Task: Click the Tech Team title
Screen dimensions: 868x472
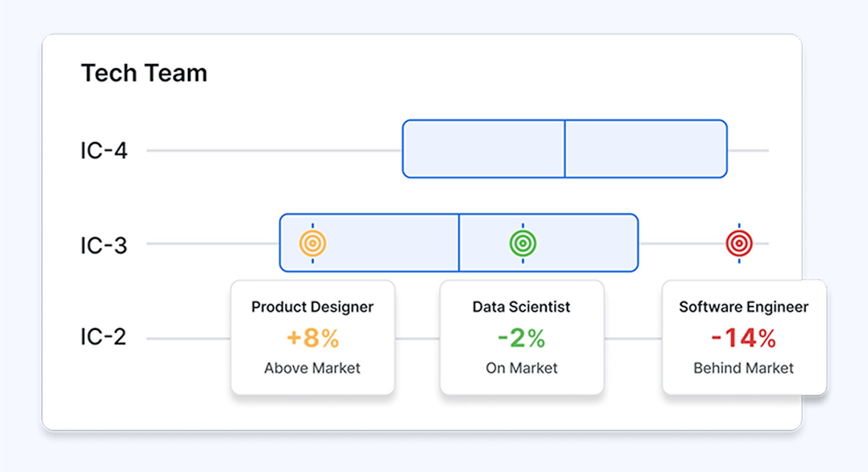Action: tap(144, 73)
